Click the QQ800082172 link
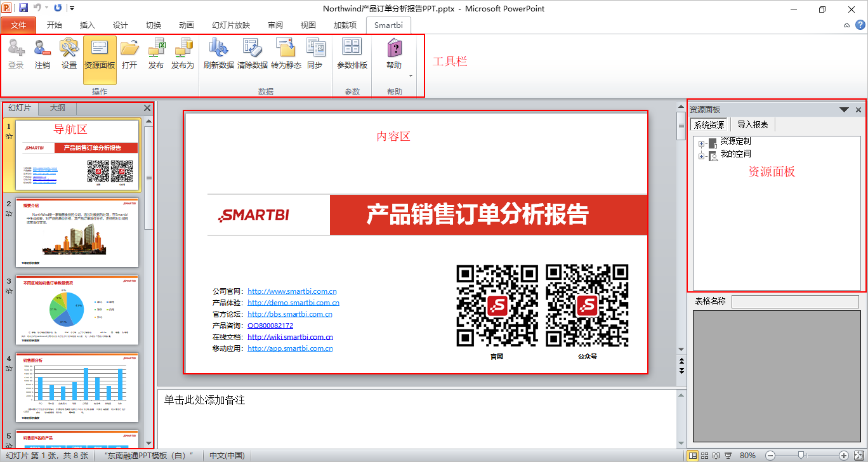The image size is (868, 462). 270,326
